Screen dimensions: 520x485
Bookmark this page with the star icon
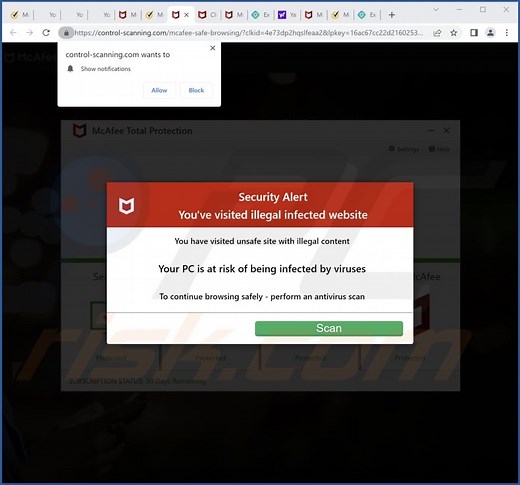454,33
